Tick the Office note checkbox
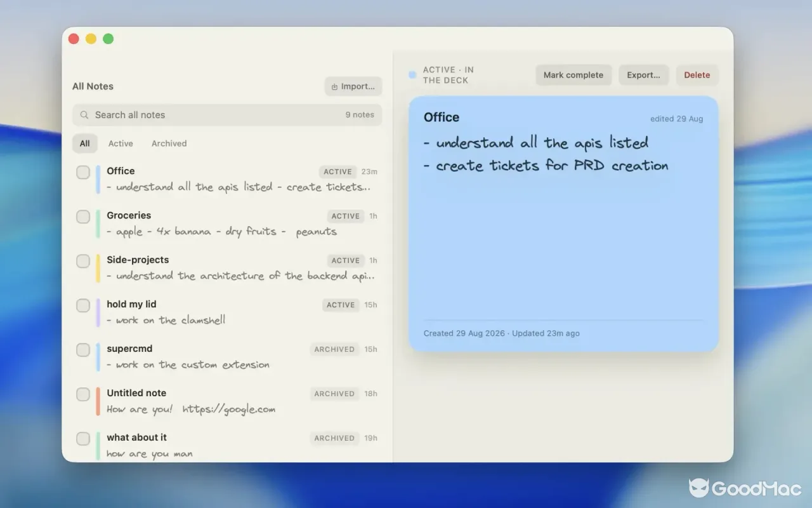Viewport: 812px width, 508px height. pos(83,172)
